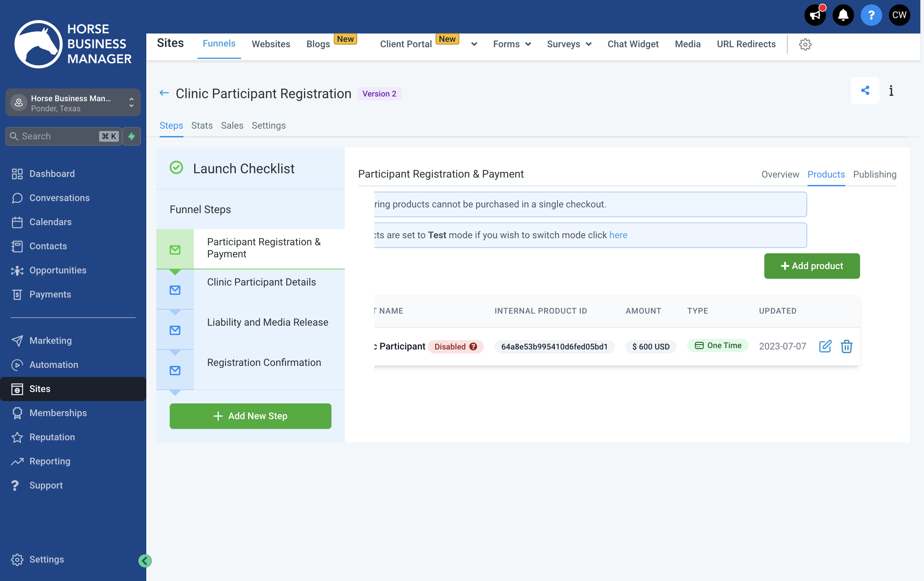This screenshot has height=581, width=924.
Task: Open the Horse Business Manager account switcher
Action: pyautogui.click(x=73, y=103)
